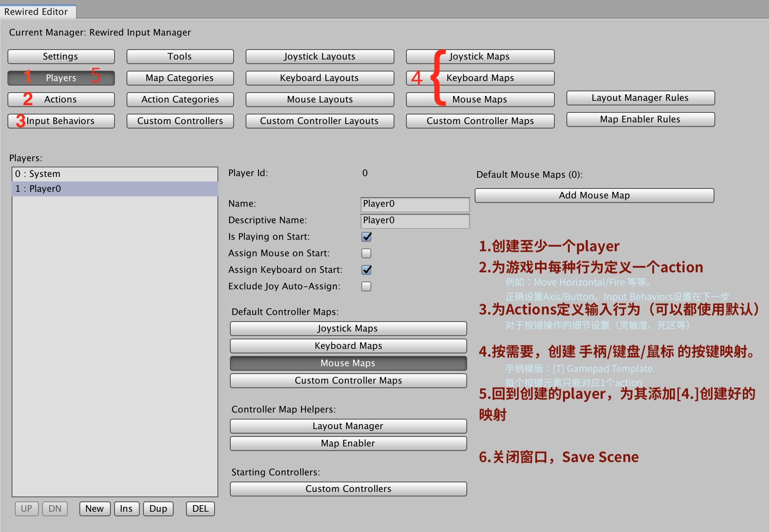Open the Keyboard Maps section

click(480, 78)
